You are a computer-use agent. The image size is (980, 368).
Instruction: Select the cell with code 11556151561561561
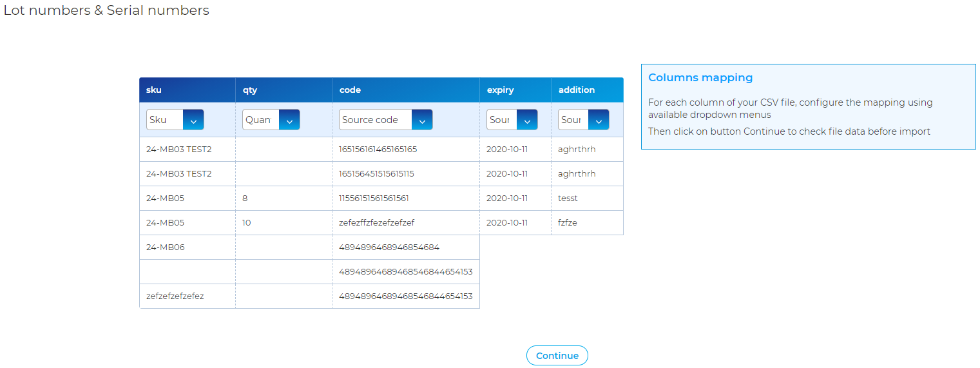[406, 199]
